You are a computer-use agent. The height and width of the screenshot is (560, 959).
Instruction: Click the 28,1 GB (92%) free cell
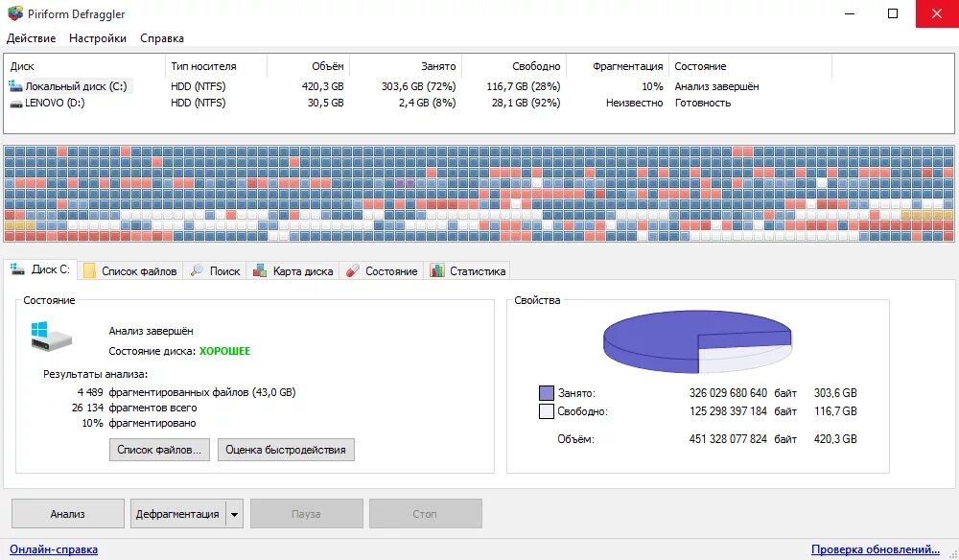[x=526, y=103]
